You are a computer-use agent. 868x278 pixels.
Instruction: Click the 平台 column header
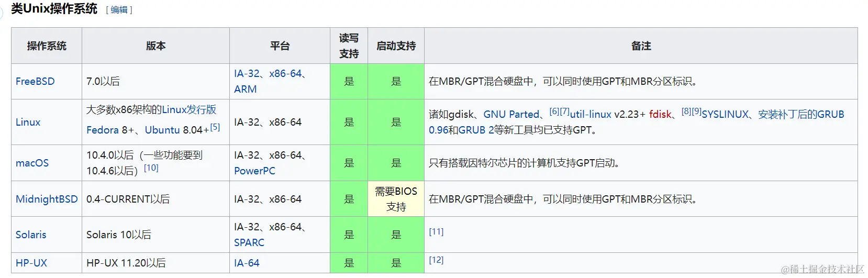(280, 46)
